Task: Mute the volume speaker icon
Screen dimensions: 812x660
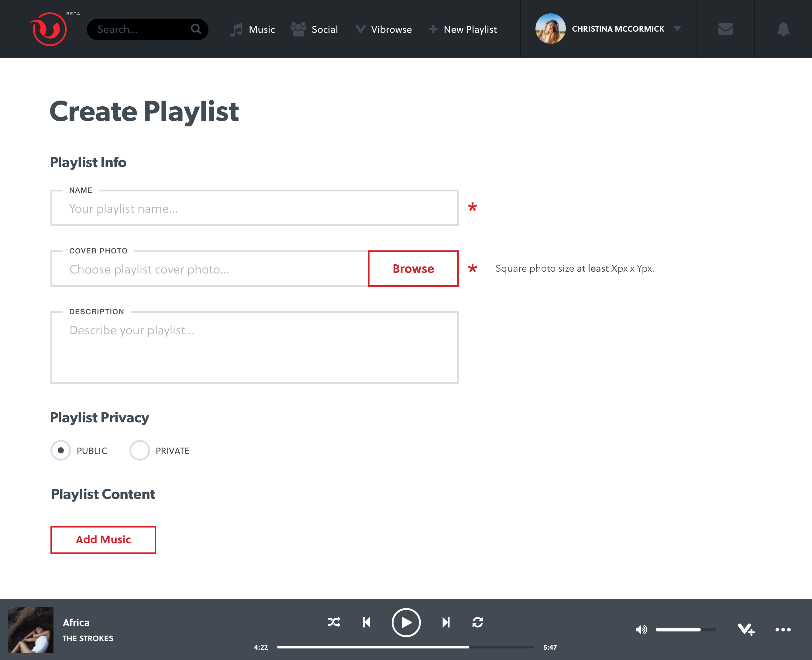Action: [x=641, y=630]
